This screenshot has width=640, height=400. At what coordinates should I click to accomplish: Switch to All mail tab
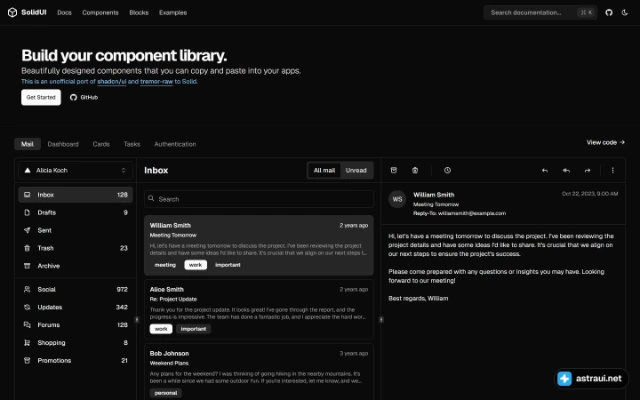point(324,170)
